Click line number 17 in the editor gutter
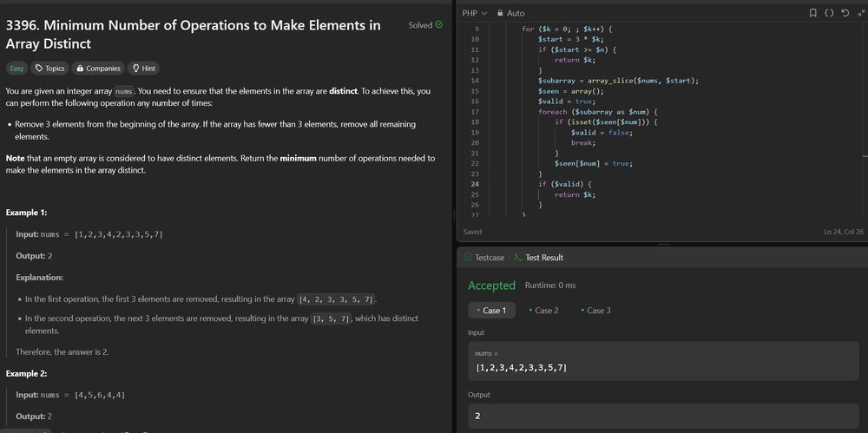The height and width of the screenshot is (433, 868). pyautogui.click(x=475, y=112)
